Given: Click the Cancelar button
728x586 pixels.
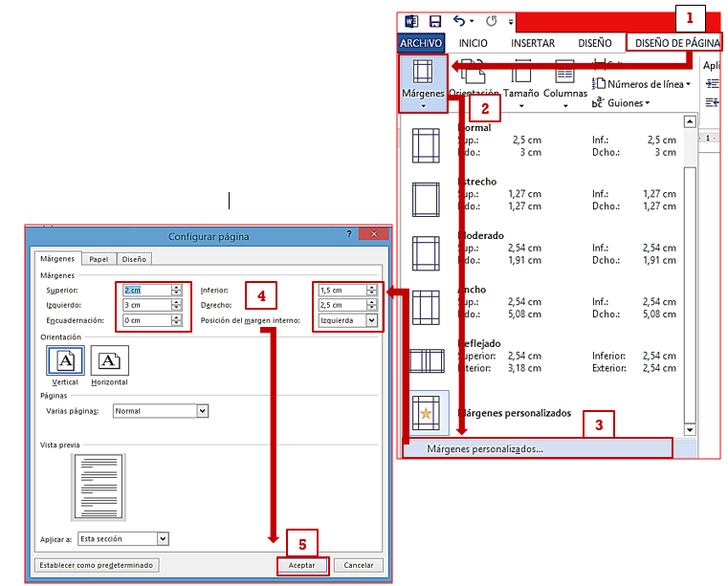Looking at the screenshot, I should click(358, 565).
